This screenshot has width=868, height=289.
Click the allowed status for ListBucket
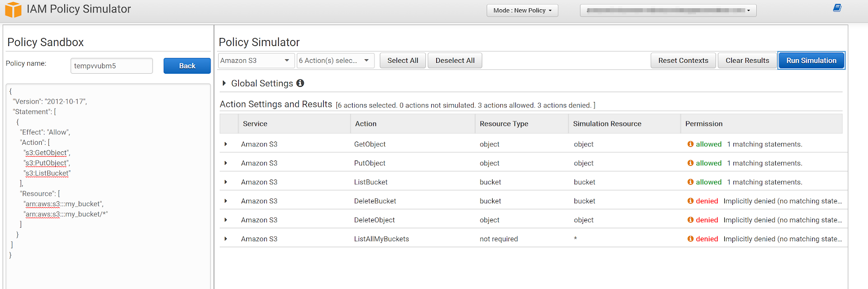[x=709, y=182]
